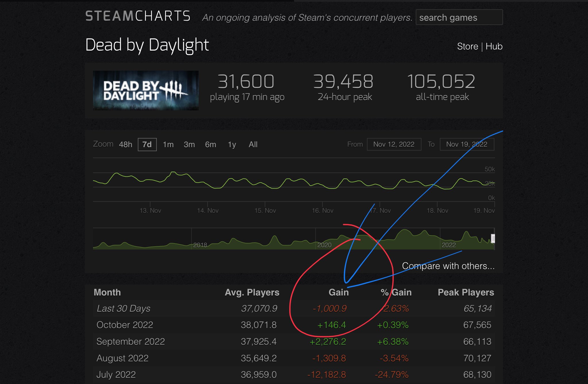Select the 6m zoom range
The image size is (588, 384).
(210, 145)
